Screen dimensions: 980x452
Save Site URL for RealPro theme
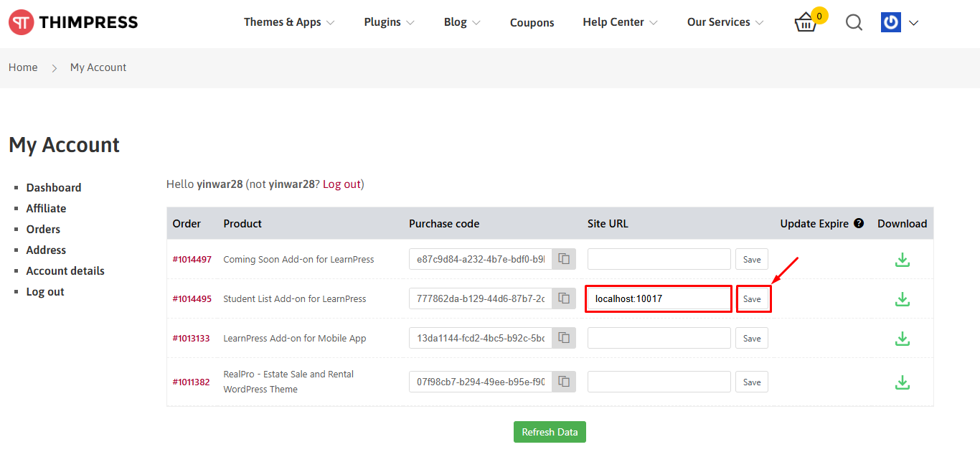pos(752,382)
